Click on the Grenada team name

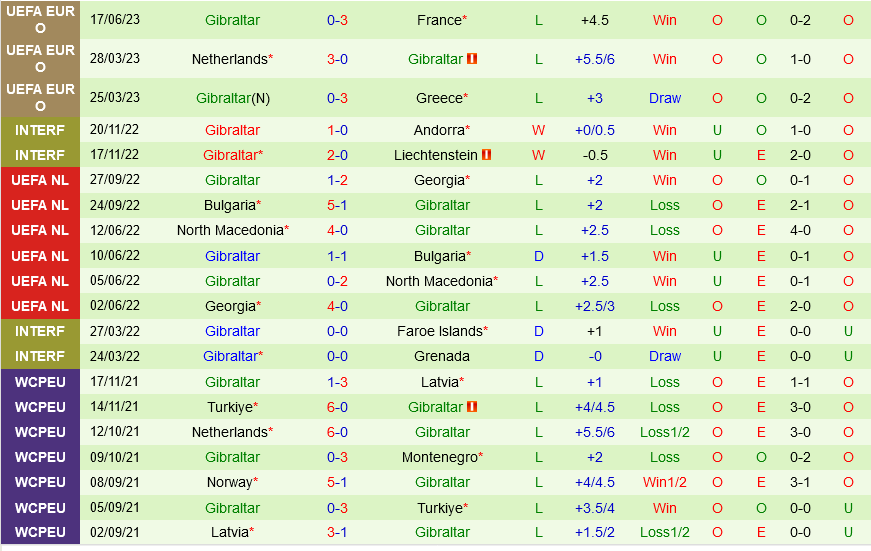click(x=442, y=356)
